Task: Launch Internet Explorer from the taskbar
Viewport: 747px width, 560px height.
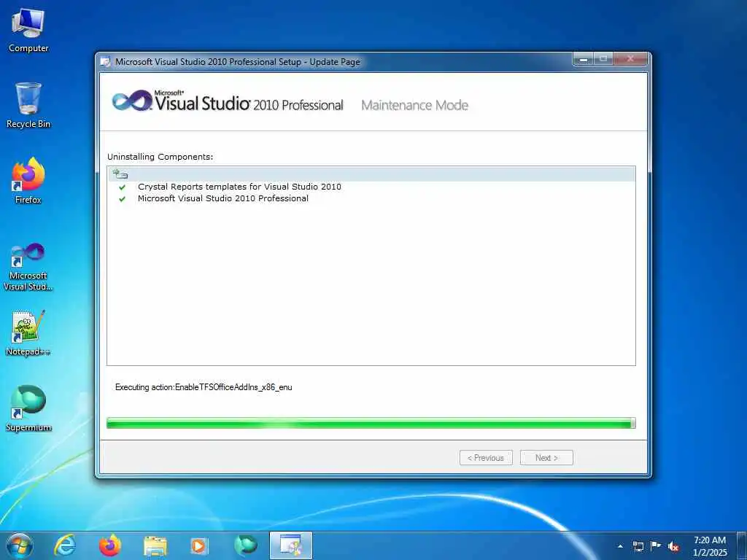Action: pyautogui.click(x=65, y=545)
